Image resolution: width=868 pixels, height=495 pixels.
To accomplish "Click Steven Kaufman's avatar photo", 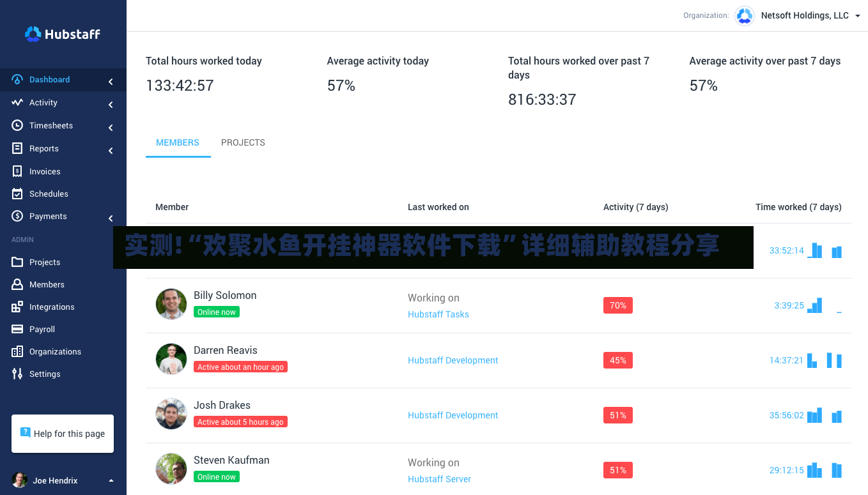I will [x=171, y=469].
